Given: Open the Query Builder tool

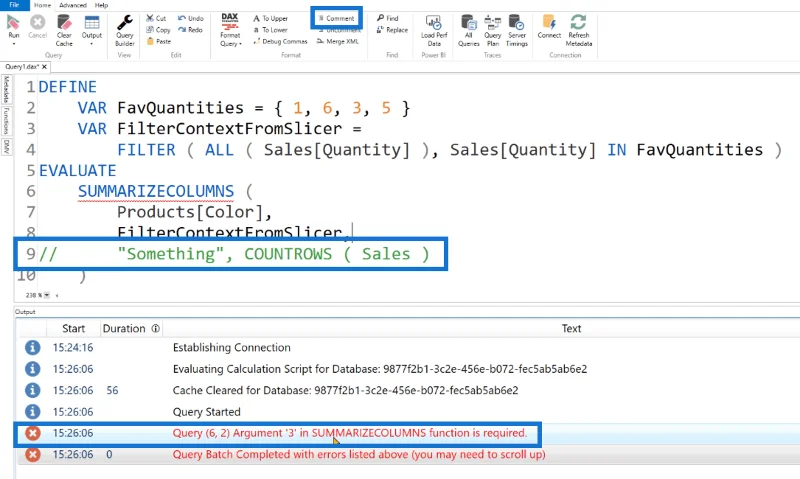Looking at the screenshot, I should coord(124,30).
